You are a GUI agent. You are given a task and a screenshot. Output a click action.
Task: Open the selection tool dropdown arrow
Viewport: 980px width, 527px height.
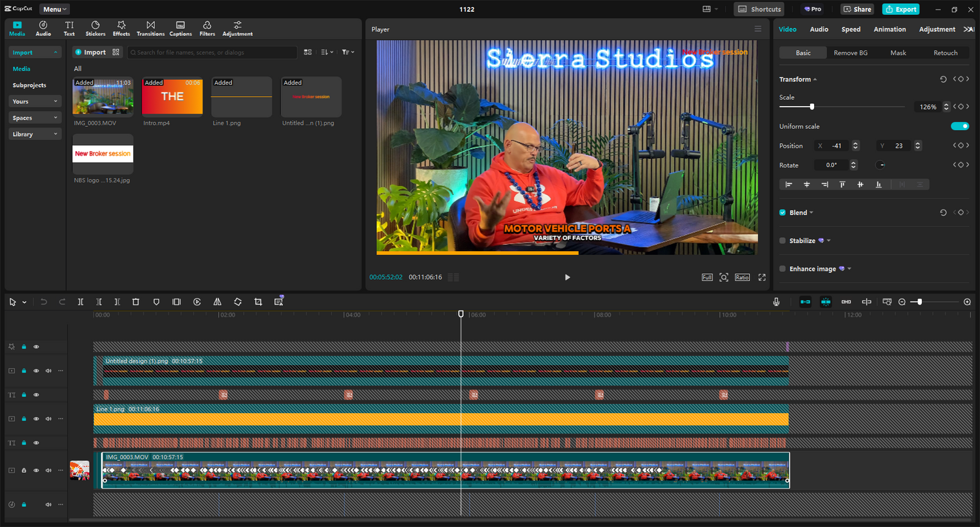[x=25, y=303]
